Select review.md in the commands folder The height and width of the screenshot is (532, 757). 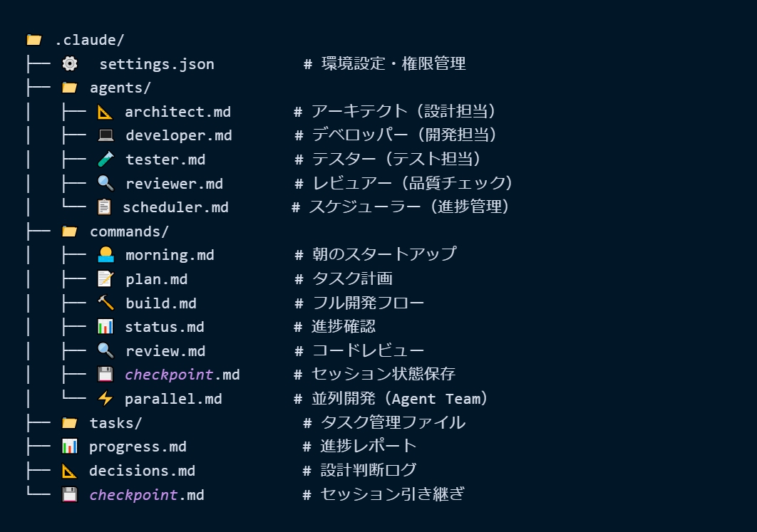(165, 351)
